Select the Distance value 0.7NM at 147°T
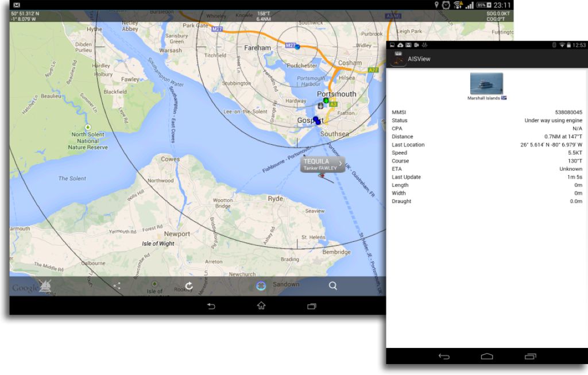 click(x=563, y=137)
